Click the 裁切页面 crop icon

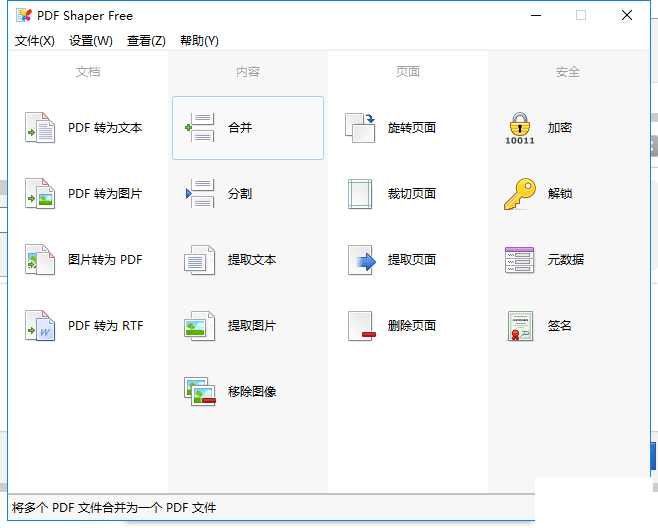[x=360, y=193]
